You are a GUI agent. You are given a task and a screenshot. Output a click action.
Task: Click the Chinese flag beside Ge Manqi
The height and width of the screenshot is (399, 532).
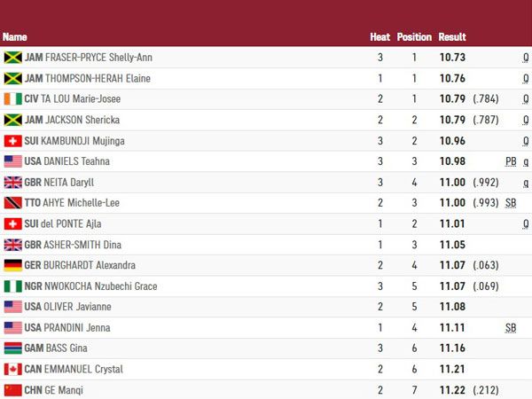12,390
